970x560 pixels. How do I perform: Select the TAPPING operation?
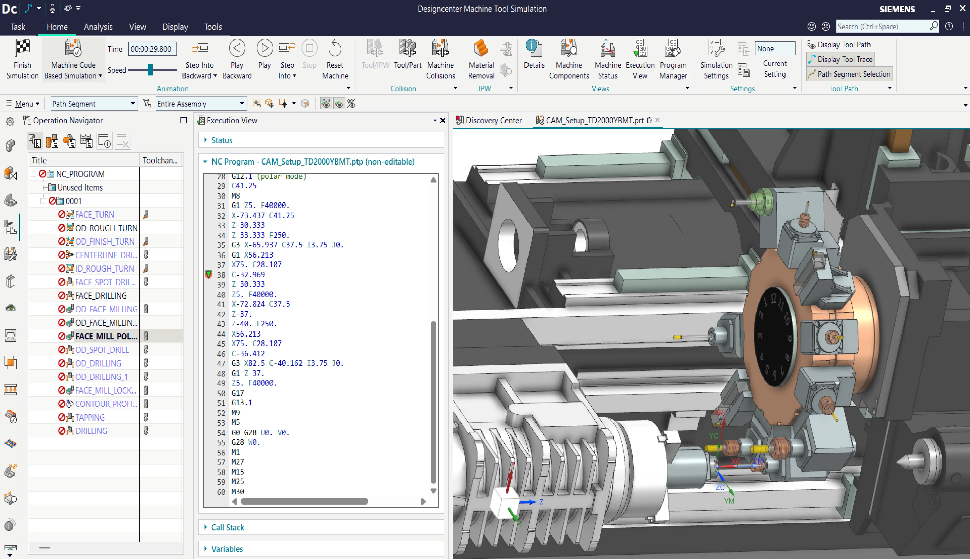(x=89, y=417)
